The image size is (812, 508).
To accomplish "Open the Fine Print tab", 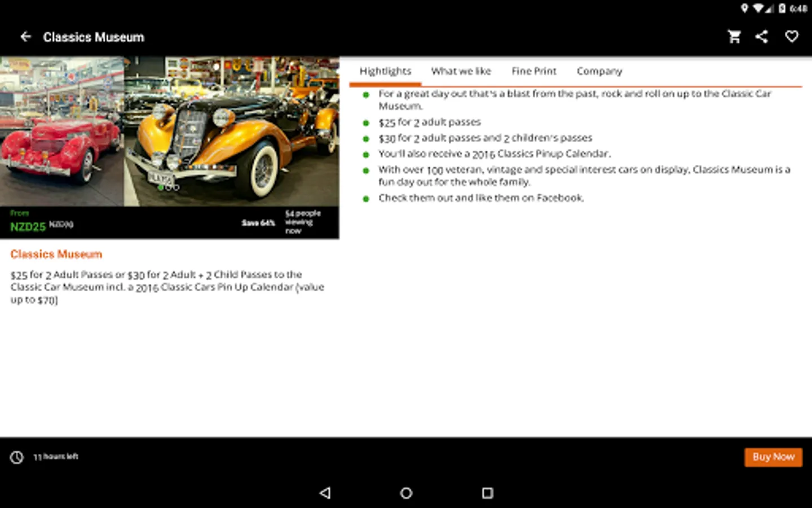I will click(x=533, y=71).
